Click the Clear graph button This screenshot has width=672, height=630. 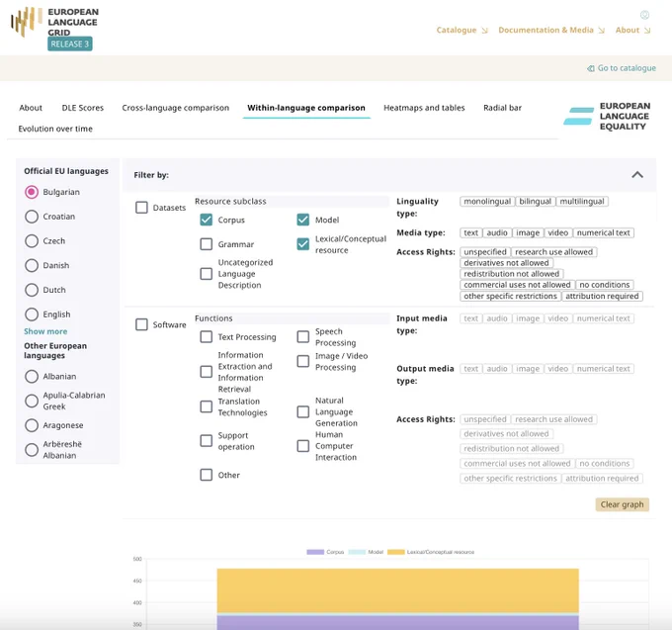(x=622, y=504)
